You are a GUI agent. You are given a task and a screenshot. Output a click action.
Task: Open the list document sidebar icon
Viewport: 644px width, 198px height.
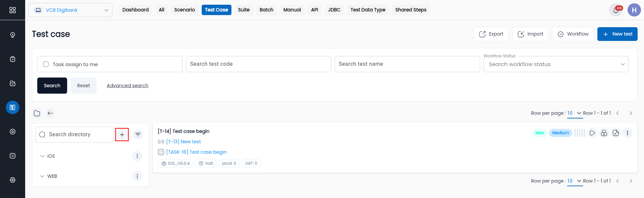point(12,156)
